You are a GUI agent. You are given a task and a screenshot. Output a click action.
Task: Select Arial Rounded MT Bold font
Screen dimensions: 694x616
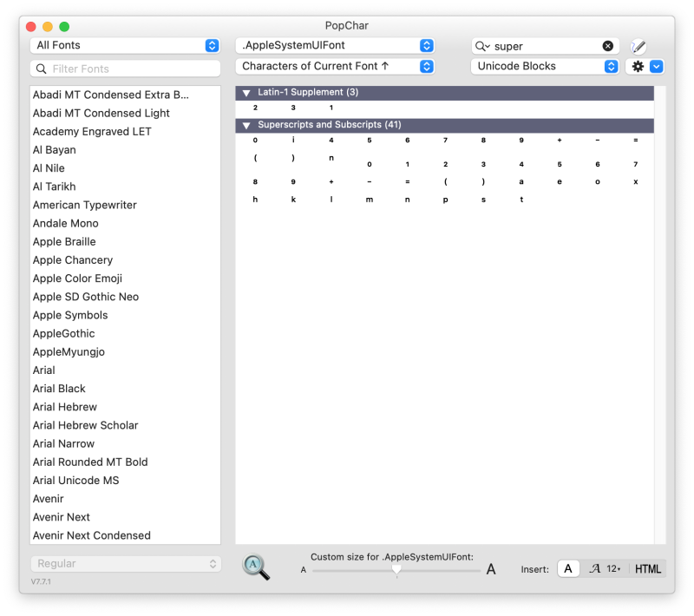(126, 462)
